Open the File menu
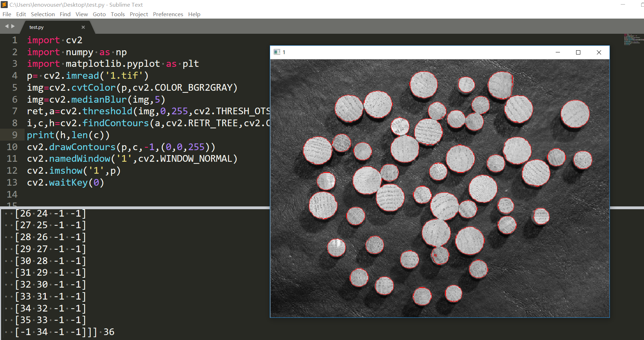 [7, 14]
